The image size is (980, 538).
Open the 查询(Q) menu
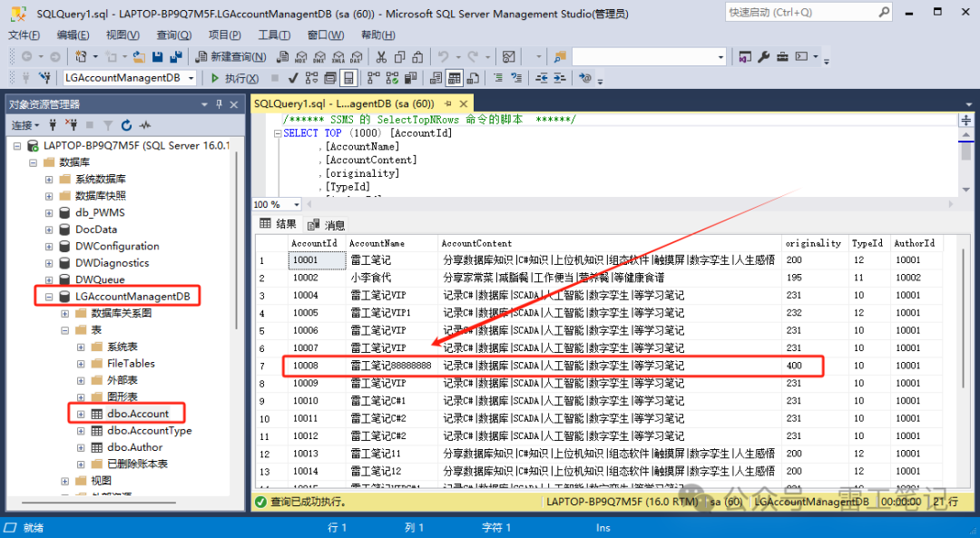(x=173, y=35)
